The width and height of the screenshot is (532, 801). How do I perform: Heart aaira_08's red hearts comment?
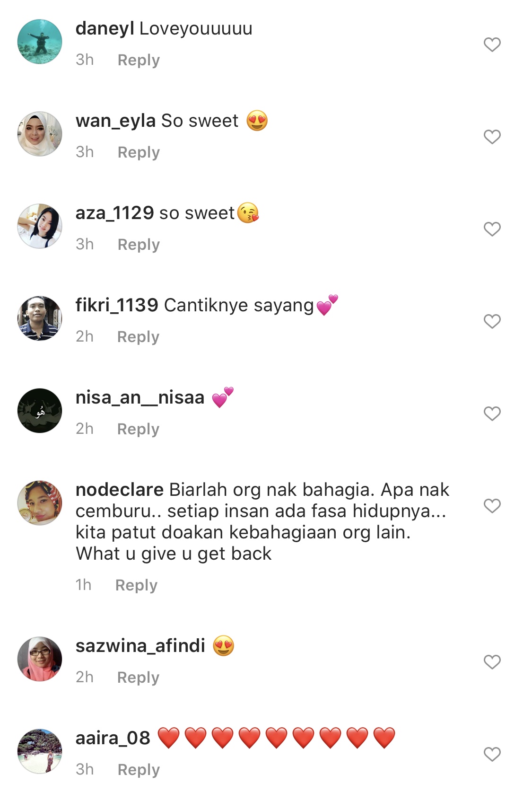pos(492,754)
